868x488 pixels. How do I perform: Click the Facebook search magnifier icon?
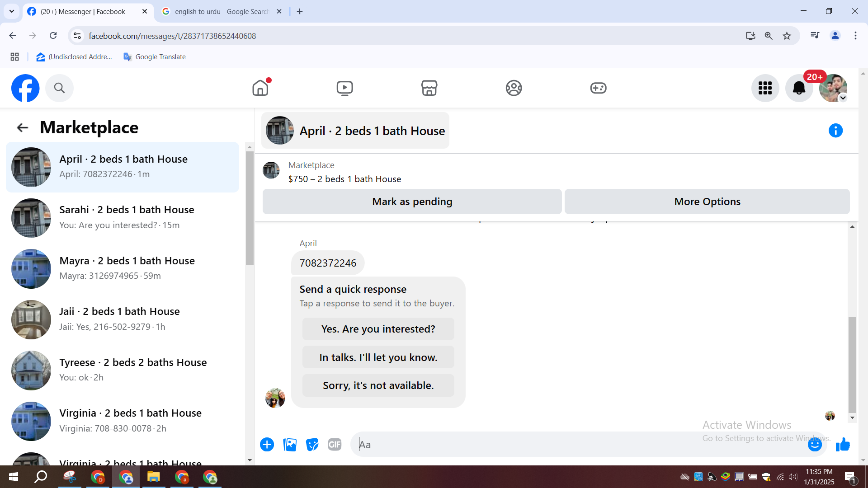point(59,88)
